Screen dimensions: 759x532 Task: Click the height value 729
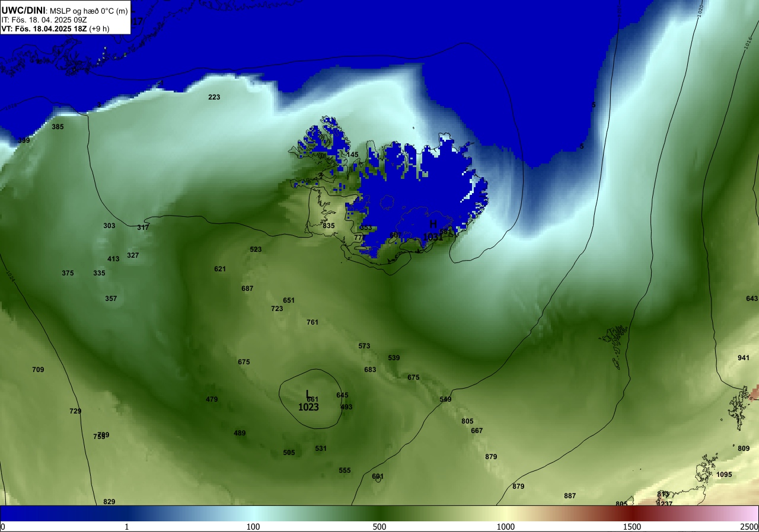[x=75, y=411]
